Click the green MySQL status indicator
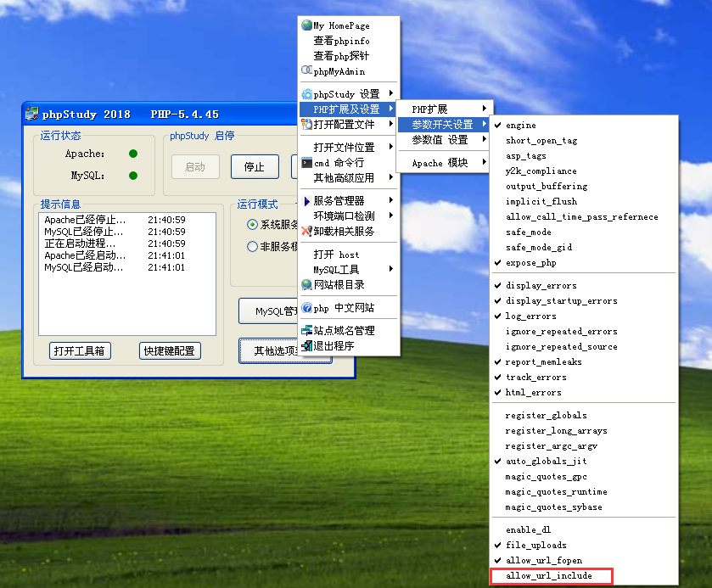This screenshot has width=712, height=588. click(x=133, y=176)
